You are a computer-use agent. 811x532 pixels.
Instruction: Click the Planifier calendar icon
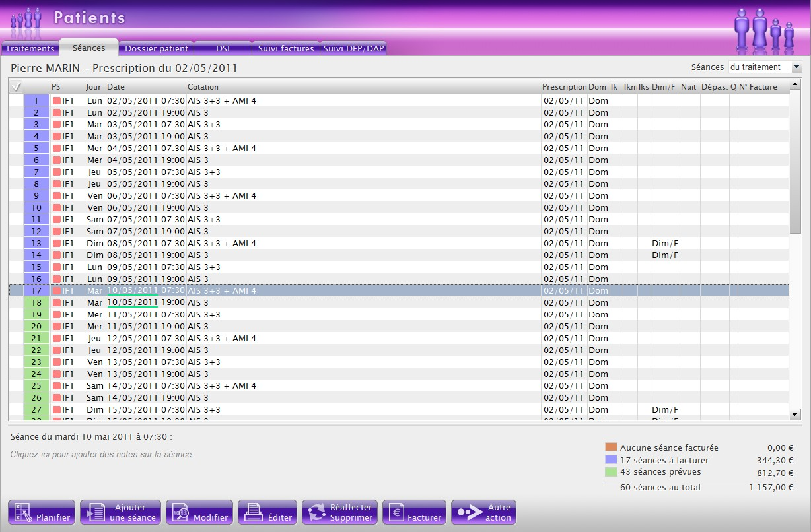click(x=22, y=513)
